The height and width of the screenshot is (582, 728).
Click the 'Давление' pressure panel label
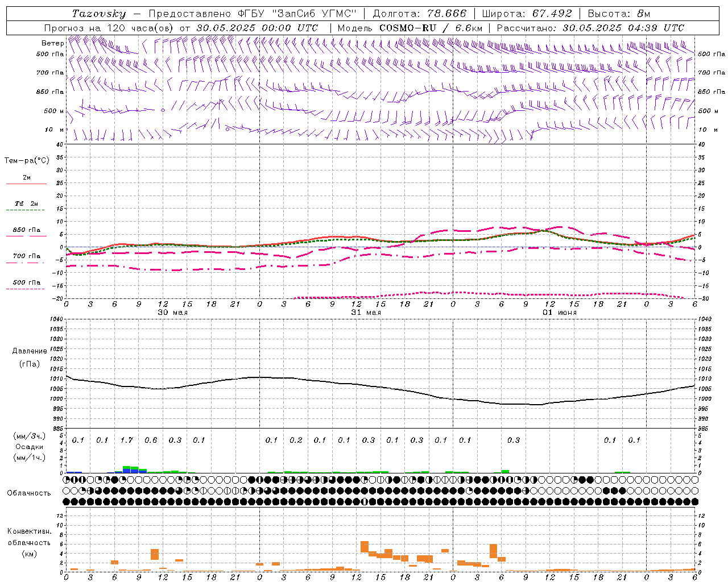click(x=30, y=351)
